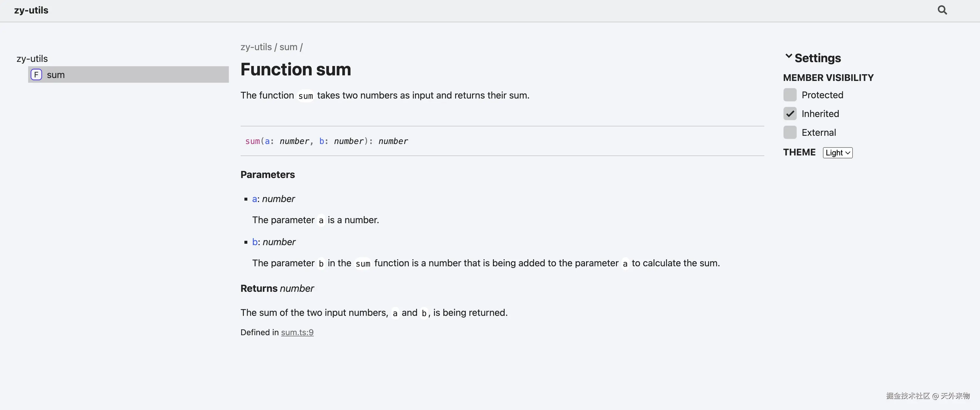
Task: Open zy-utils in sidebar navigation
Action: click(32, 59)
